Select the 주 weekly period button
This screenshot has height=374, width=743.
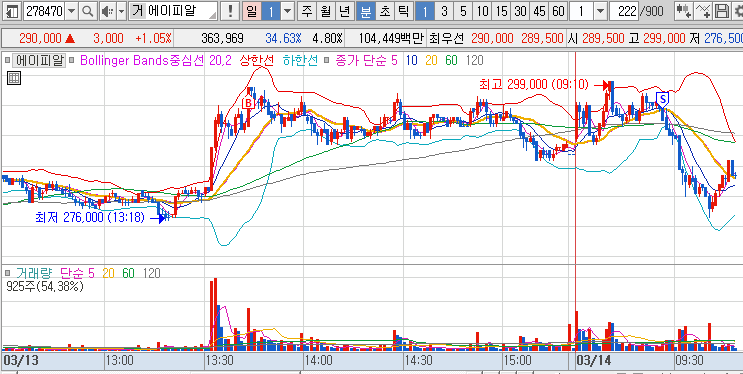[307, 11]
